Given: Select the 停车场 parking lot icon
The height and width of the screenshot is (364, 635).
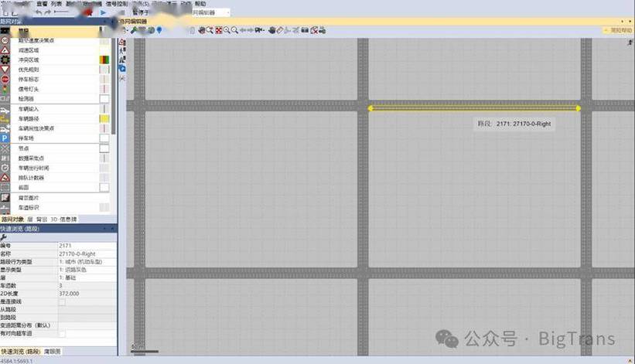Looking at the screenshot, I should pyautogui.click(x=5, y=138).
